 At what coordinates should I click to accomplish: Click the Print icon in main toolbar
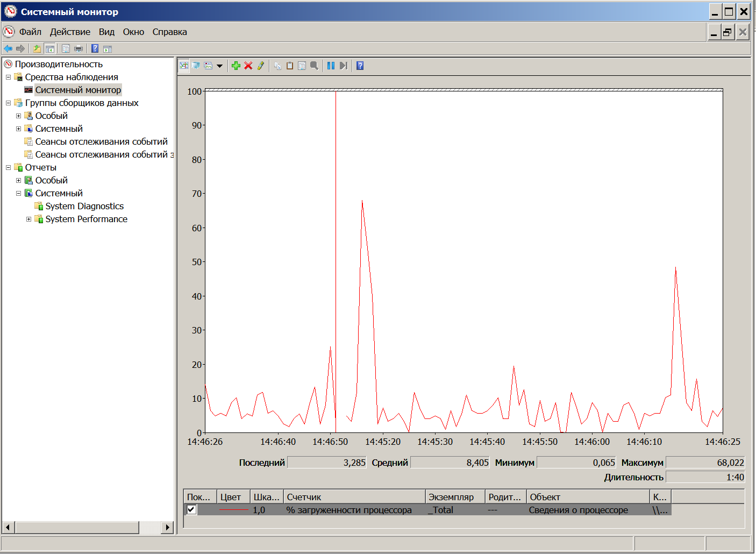click(79, 49)
